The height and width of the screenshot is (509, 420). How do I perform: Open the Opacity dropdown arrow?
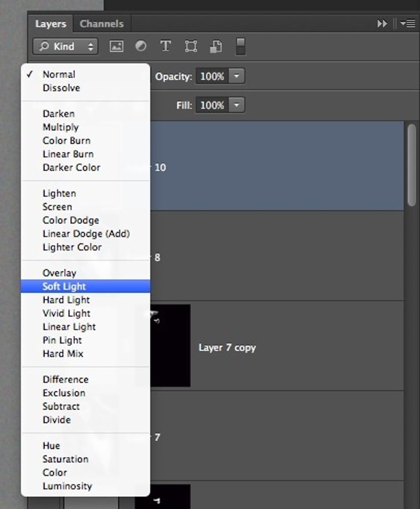(x=237, y=76)
